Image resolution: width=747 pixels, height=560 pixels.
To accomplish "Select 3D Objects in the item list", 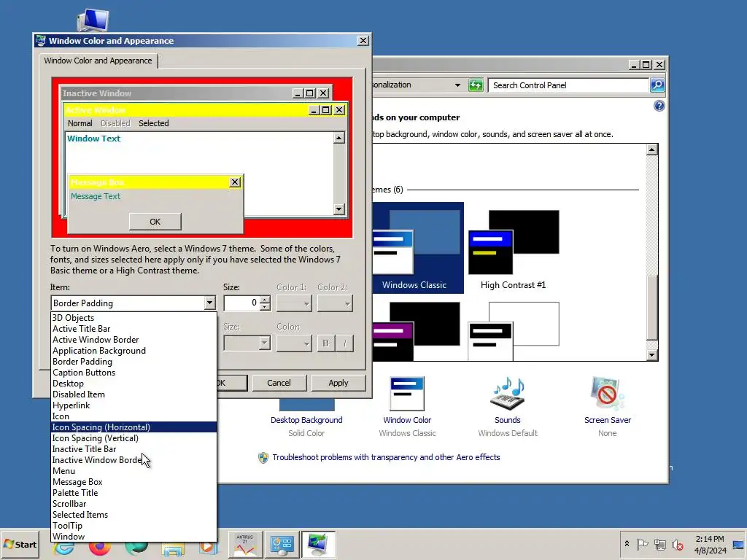I will [x=134, y=318].
